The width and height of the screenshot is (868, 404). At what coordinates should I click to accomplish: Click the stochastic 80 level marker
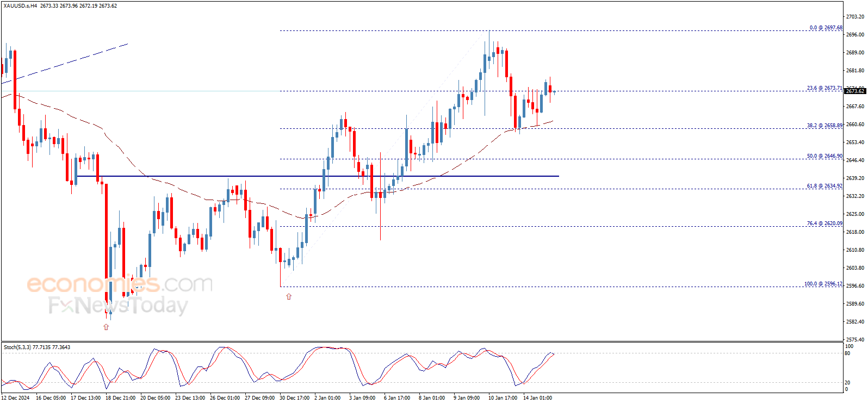(847, 353)
